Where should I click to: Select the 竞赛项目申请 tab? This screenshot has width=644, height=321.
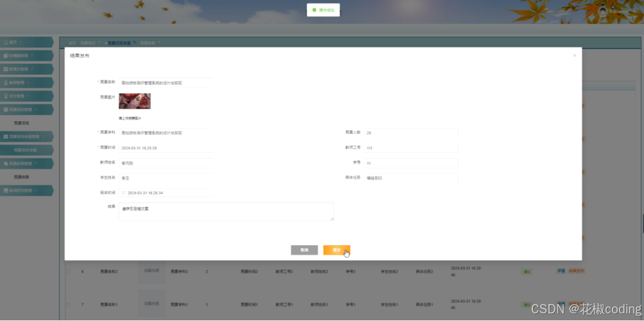click(x=119, y=43)
